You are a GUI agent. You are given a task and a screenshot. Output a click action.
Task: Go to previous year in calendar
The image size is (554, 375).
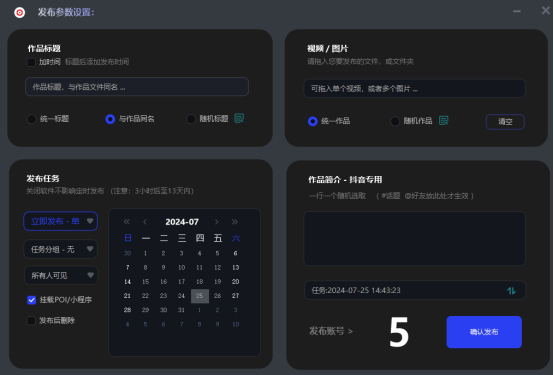[x=126, y=222]
